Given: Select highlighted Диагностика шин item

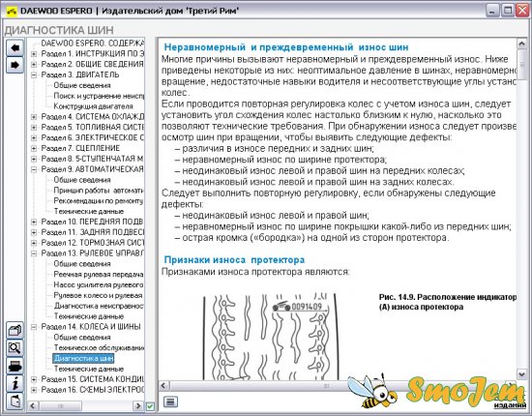Looking at the screenshot, I should click(83, 358).
